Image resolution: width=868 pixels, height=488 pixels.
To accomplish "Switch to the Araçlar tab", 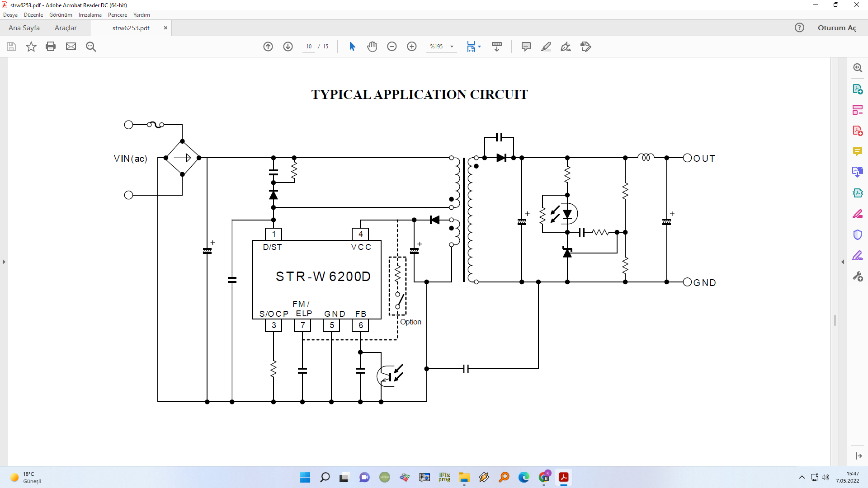I will 66,28.
